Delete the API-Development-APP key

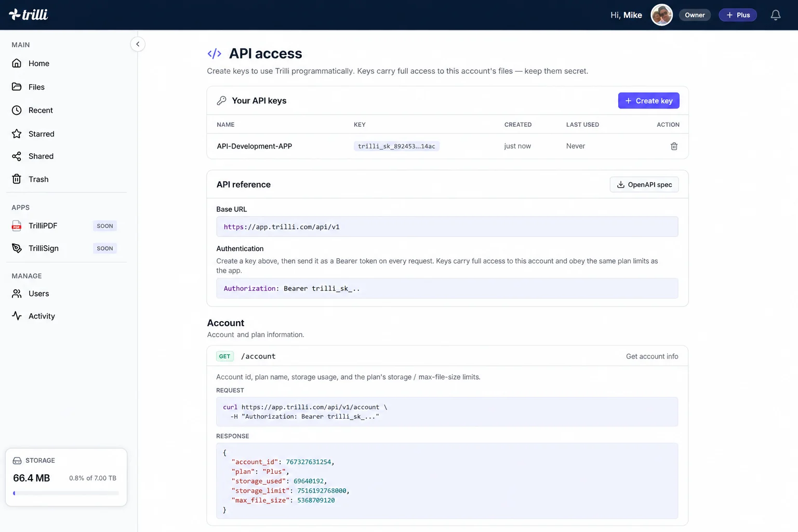click(674, 147)
